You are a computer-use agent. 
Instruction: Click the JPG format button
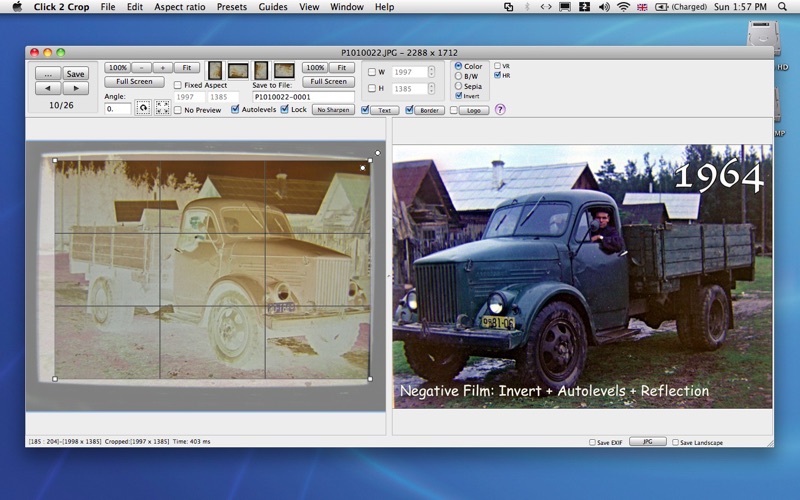point(647,442)
